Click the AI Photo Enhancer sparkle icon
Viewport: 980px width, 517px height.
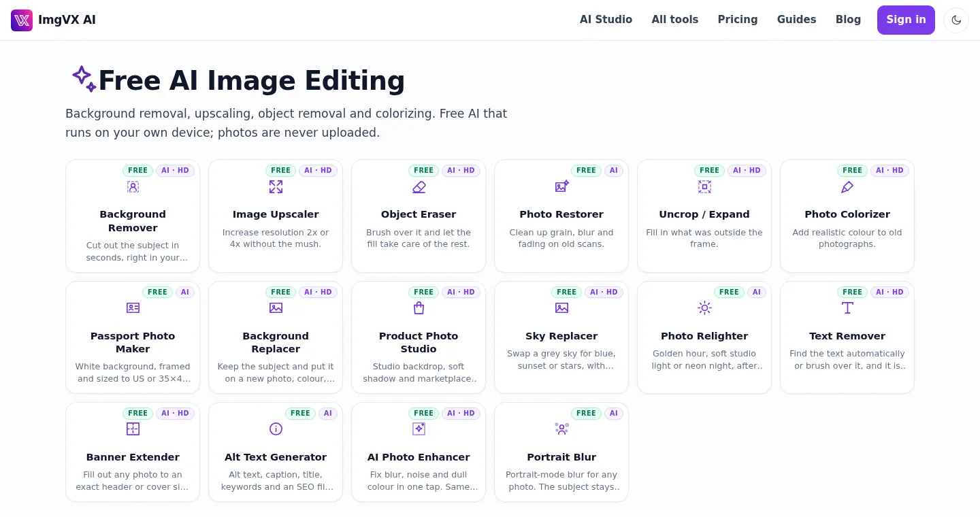point(419,429)
